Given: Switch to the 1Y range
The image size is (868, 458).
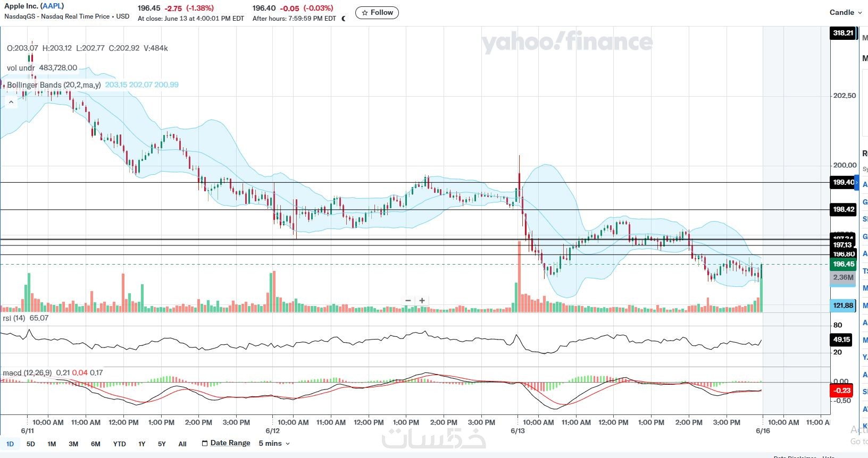Looking at the screenshot, I should pyautogui.click(x=142, y=444).
